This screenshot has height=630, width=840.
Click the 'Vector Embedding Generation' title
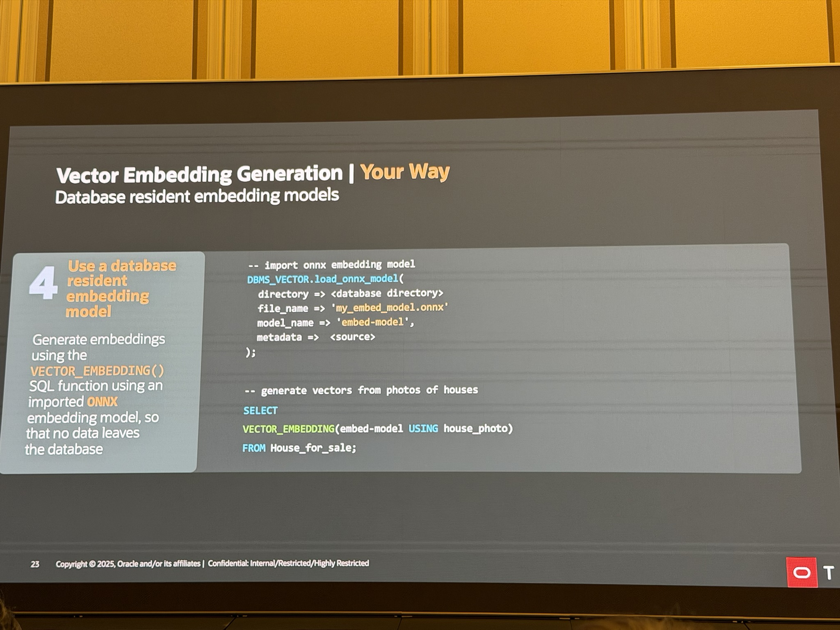(199, 174)
